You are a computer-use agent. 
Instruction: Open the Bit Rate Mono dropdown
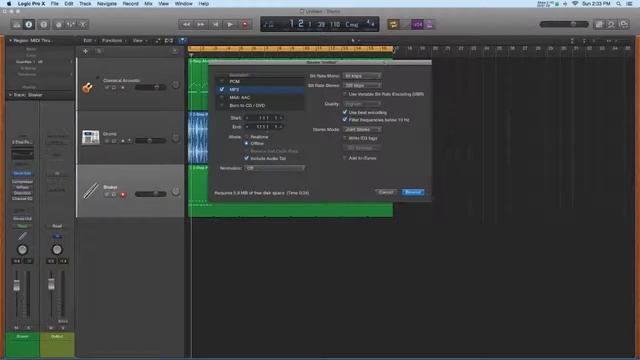[362, 76]
